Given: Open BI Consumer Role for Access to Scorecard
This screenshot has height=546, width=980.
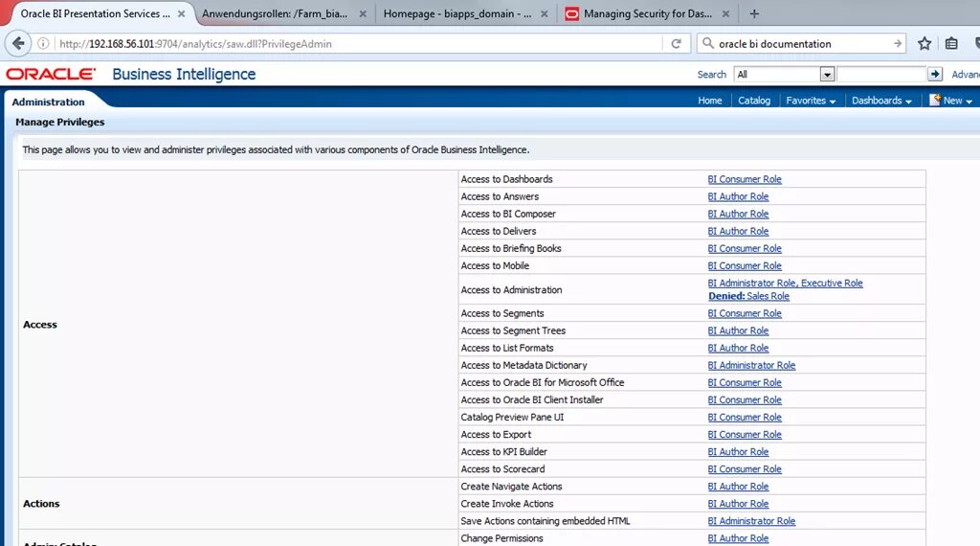Looking at the screenshot, I should pyautogui.click(x=745, y=469).
